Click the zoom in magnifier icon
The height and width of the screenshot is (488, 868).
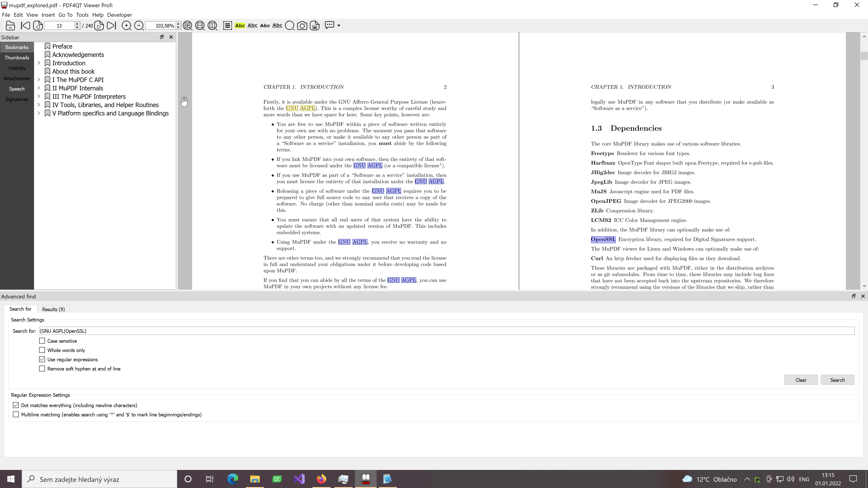pyautogui.click(x=126, y=26)
